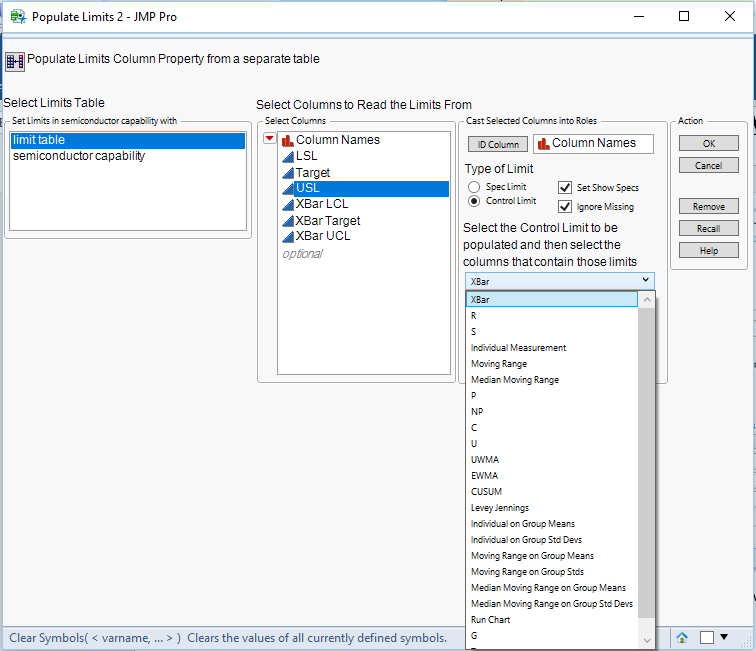
Task: Collapse the XBar control limit combo box
Action: tap(645, 282)
